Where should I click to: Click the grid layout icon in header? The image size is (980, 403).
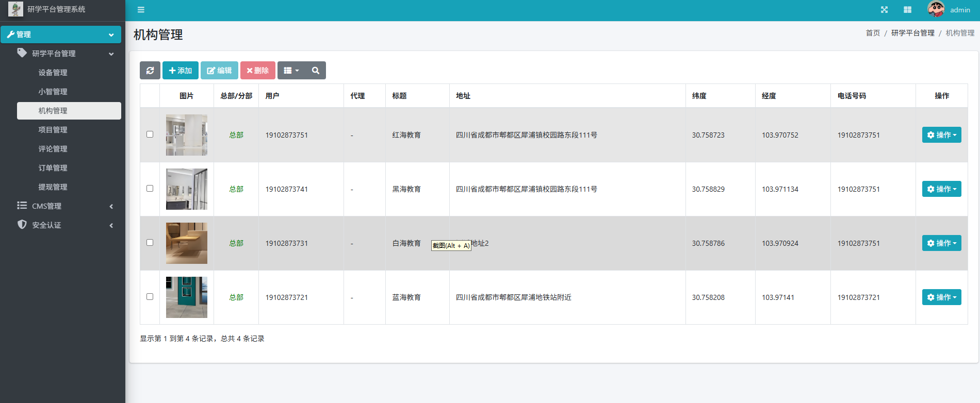pos(907,10)
